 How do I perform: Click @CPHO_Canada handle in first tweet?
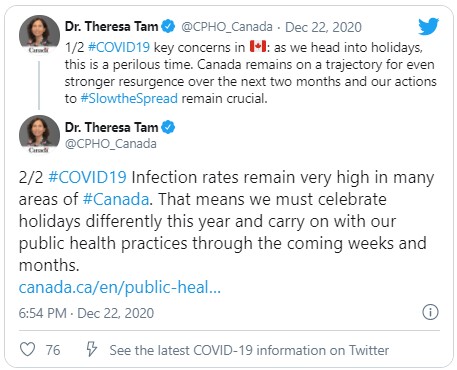(227, 27)
